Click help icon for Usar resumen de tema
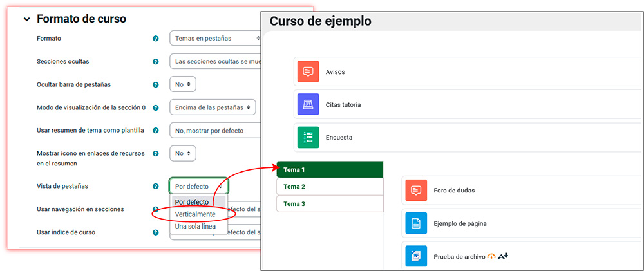644x271 pixels. click(156, 131)
